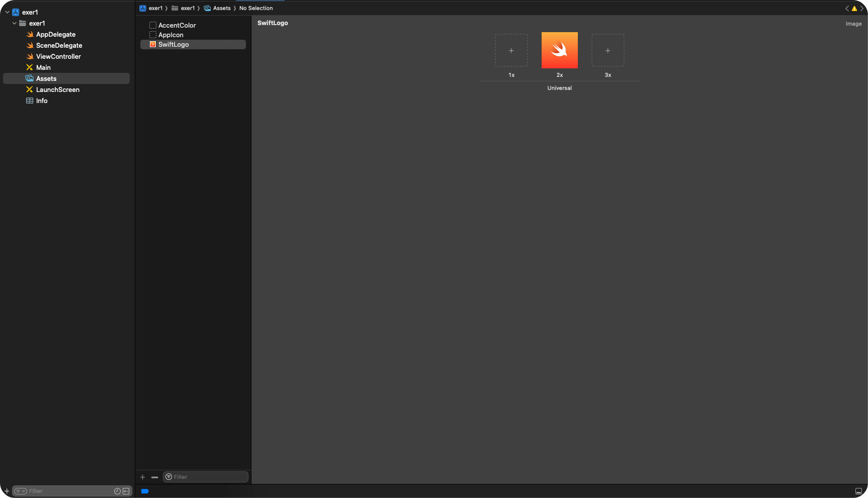Toggle source control status filter icon
The image size is (868, 498).
[126, 491]
